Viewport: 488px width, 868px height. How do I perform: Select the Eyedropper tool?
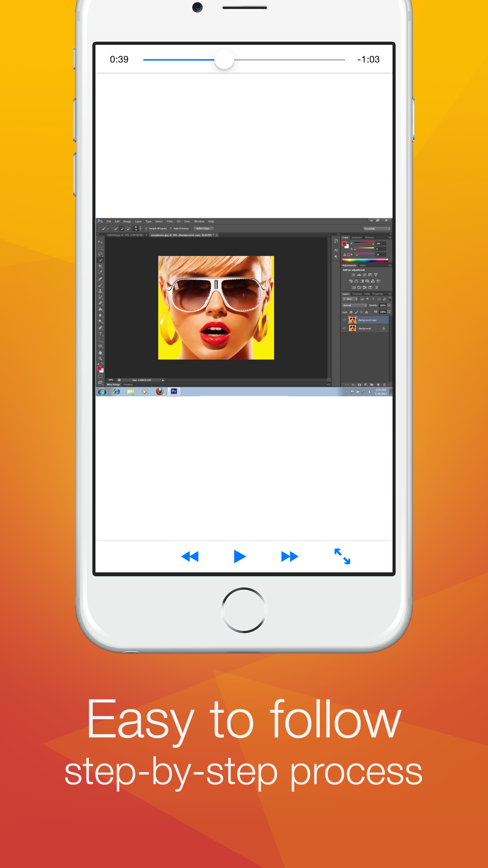(100, 272)
